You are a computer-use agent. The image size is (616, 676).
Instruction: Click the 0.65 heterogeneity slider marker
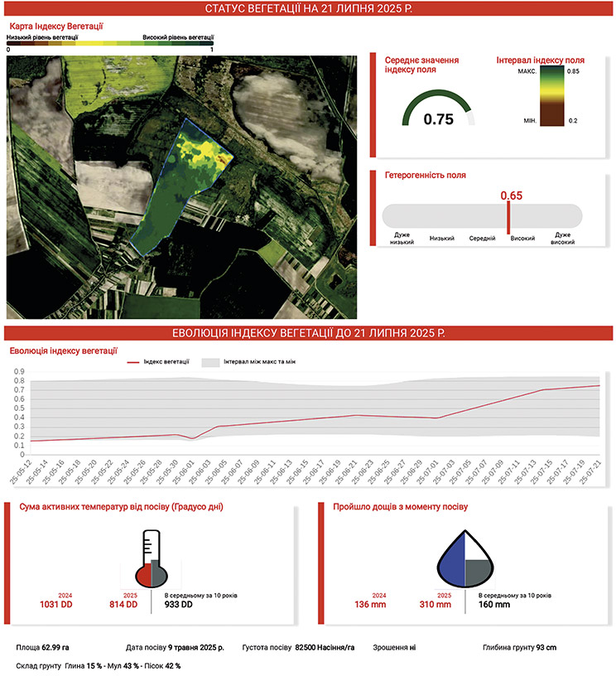(x=508, y=216)
